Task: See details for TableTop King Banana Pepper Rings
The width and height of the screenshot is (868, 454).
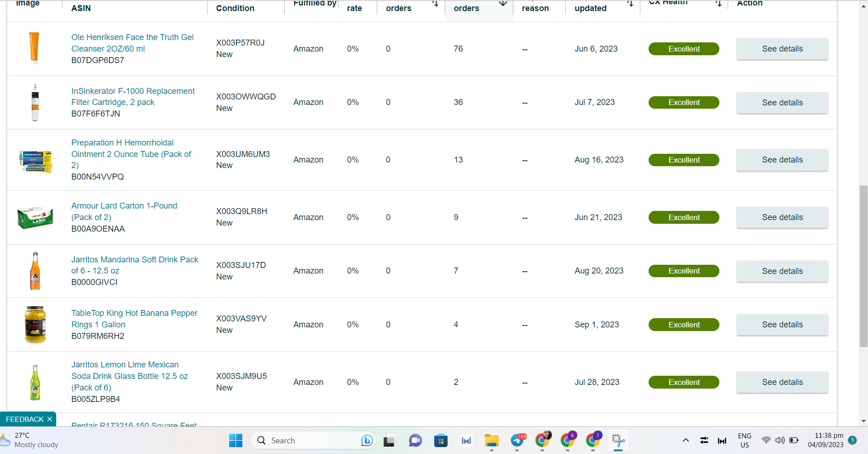Action: 782,325
